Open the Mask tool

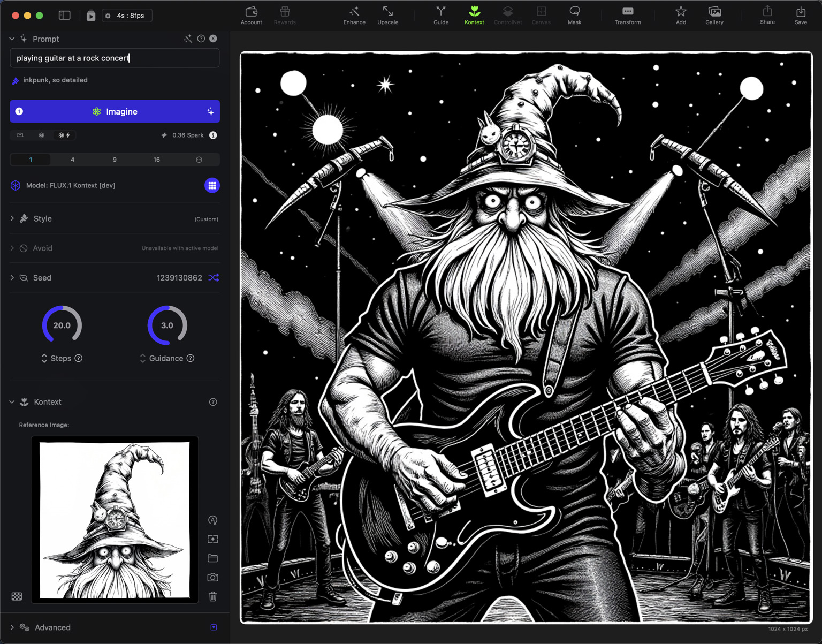click(x=574, y=15)
